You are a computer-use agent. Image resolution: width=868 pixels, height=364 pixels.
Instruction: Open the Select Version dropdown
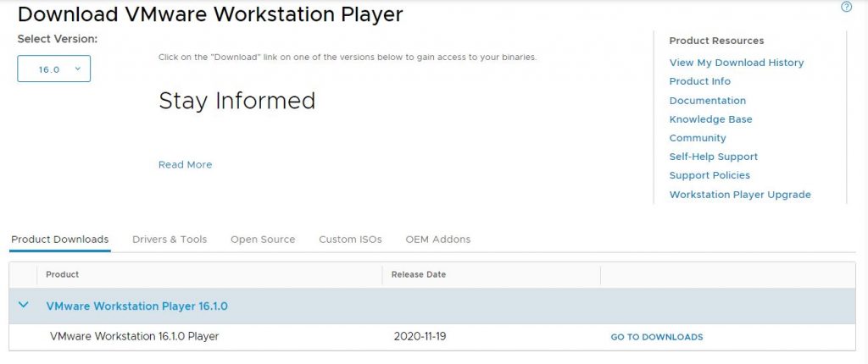(54, 69)
